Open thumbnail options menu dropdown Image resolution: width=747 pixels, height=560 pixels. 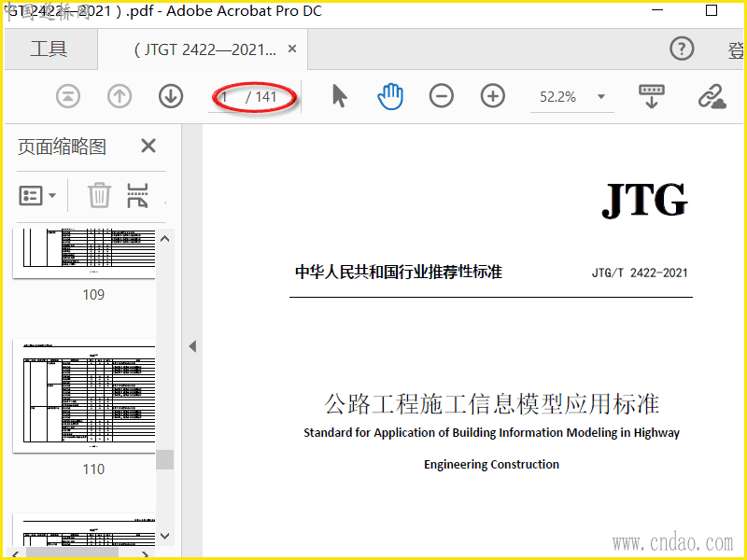pyautogui.click(x=37, y=195)
